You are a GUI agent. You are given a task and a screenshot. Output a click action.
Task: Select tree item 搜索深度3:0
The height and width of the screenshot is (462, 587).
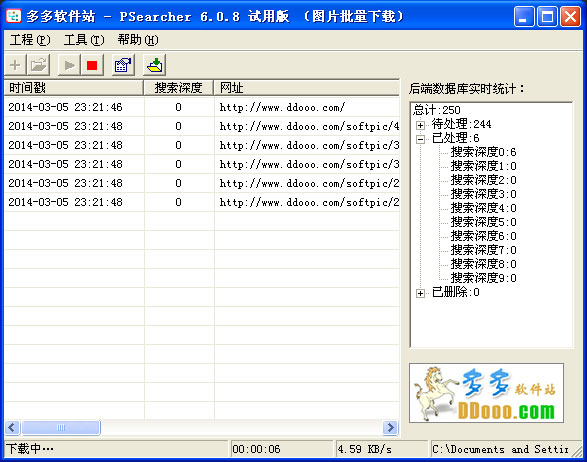point(483,194)
